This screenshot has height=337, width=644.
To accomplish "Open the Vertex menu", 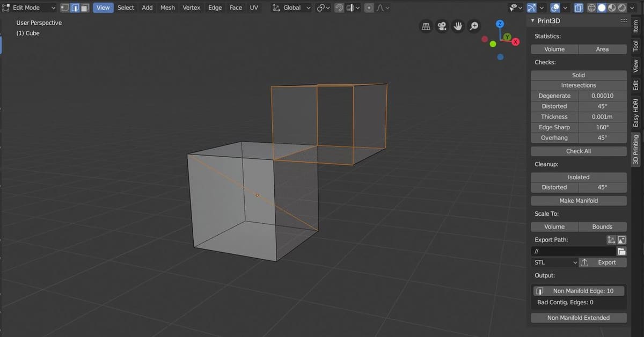I will point(192,8).
